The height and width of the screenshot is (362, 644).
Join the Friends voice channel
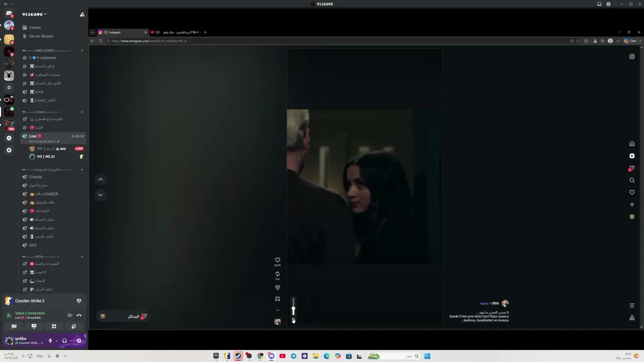53,177
